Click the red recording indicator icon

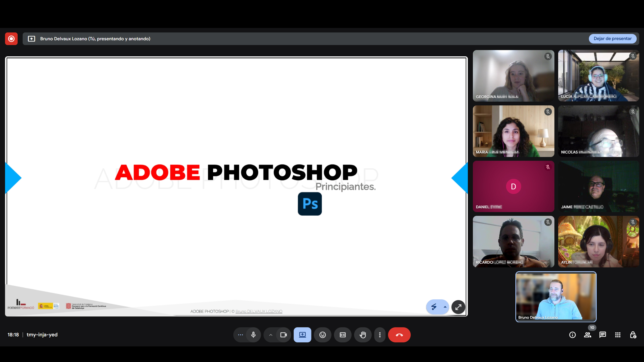(11, 39)
